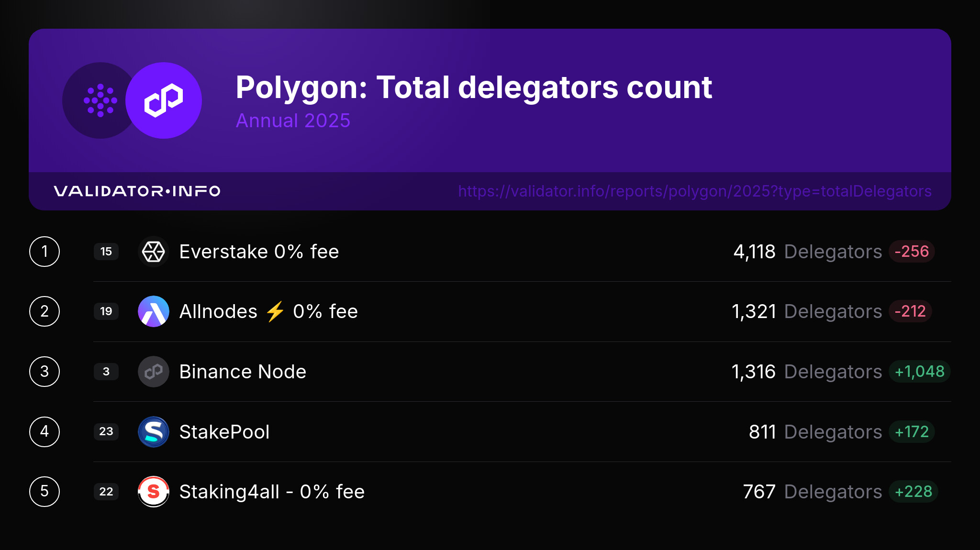The height and width of the screenshot is (550, 980).
Task: Click Staking4all's +228 change badge
Action: (x=913, y=492)
